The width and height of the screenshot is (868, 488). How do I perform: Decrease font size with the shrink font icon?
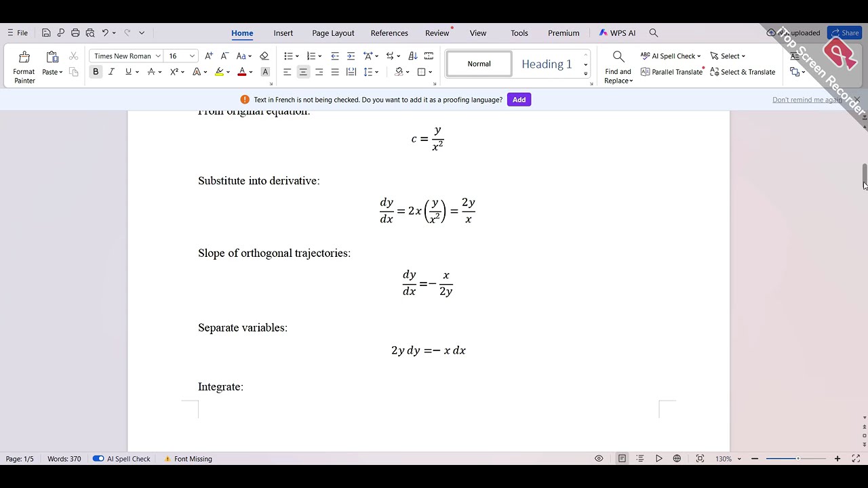(225, 56)
